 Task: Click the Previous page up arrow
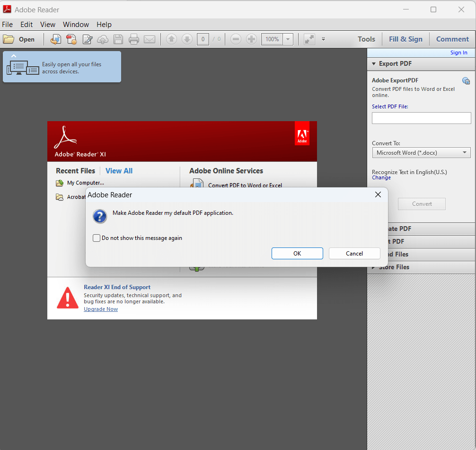[171, 39]
